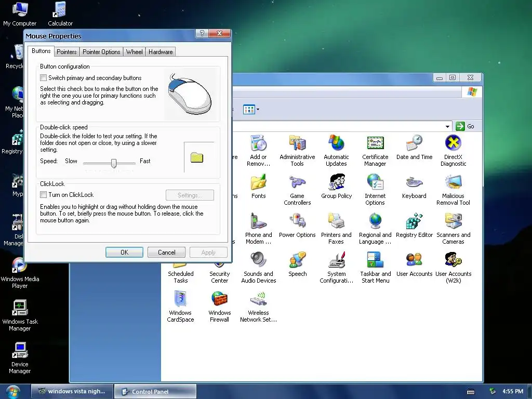Screen dimensions: 532x399
Task: Open Windows Task Manager desktop shortcut
Action: (20, 315)
